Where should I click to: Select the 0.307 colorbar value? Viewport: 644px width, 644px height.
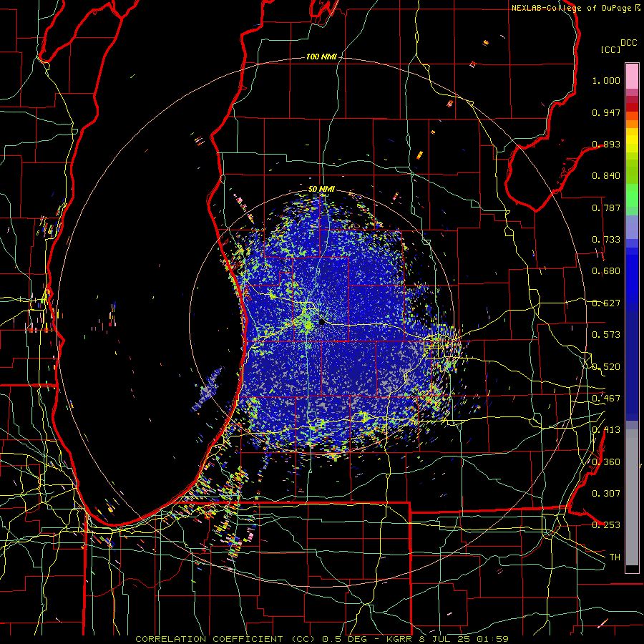pyautogui.click(x=606, y=494)
